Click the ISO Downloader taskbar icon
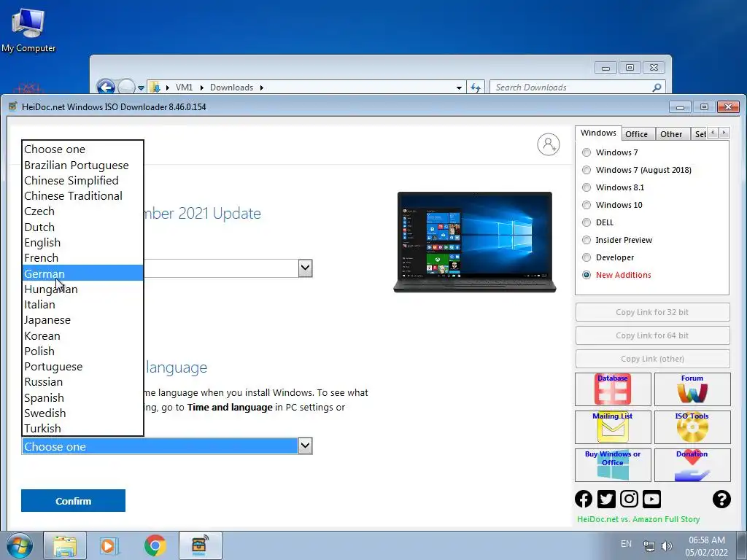 click(x=200, y=545)
